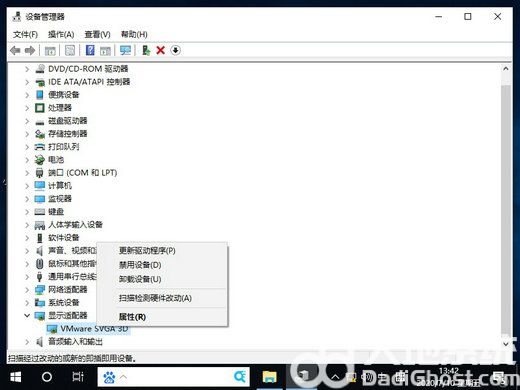520x390 pixels.
Task: Click the VMware SVGA 3D display icon
Action: coord(52,329)
